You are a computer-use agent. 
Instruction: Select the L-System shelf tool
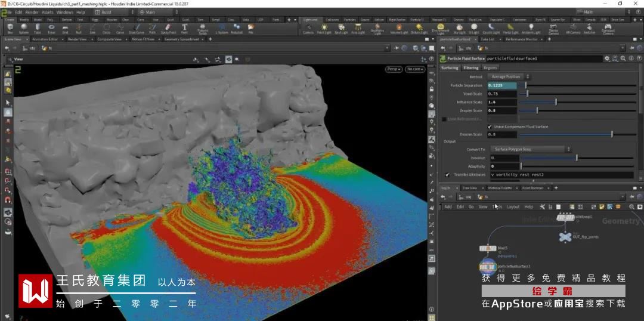pyautogui.click(x=222, y=29)
